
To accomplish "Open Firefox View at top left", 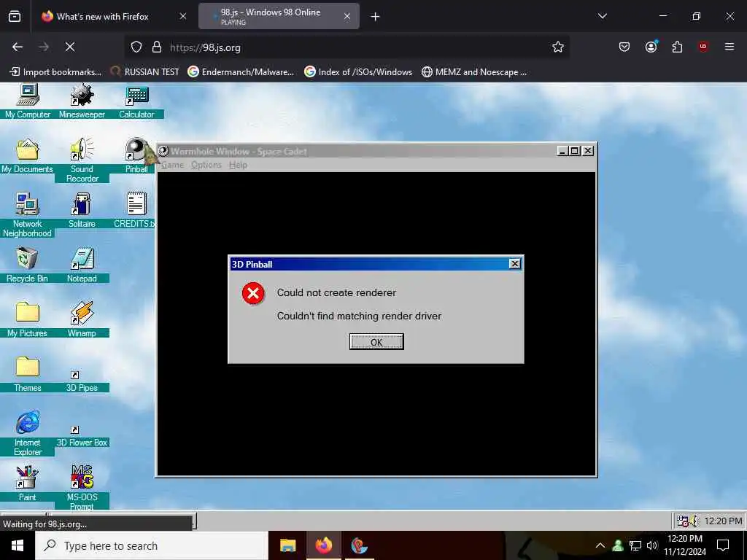I will pos(15,16).
